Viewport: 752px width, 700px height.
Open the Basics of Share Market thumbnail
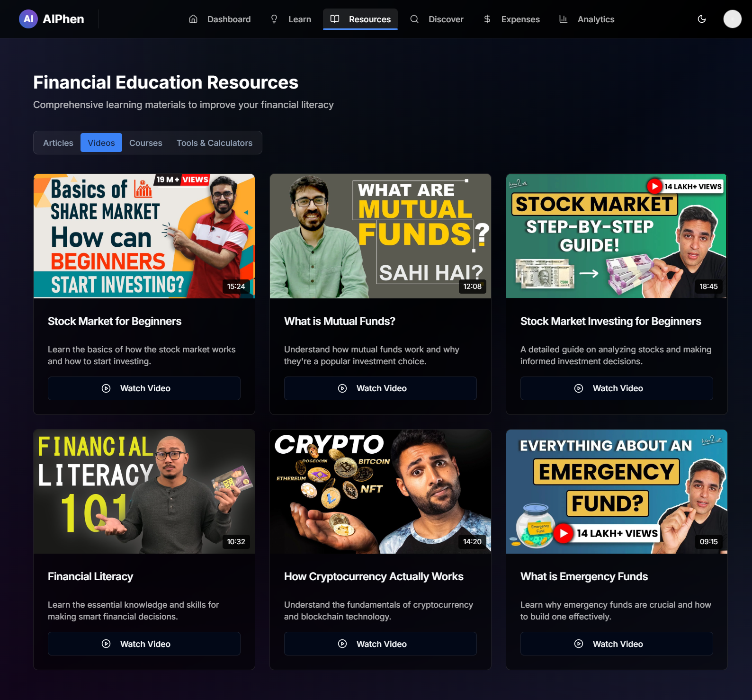(144, 236)
